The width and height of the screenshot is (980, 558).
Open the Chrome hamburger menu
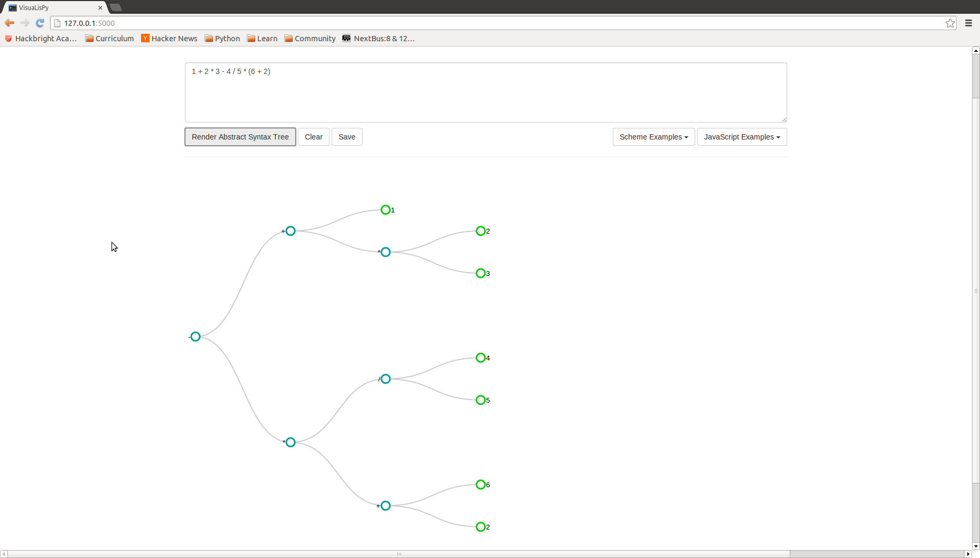[968, 23]
